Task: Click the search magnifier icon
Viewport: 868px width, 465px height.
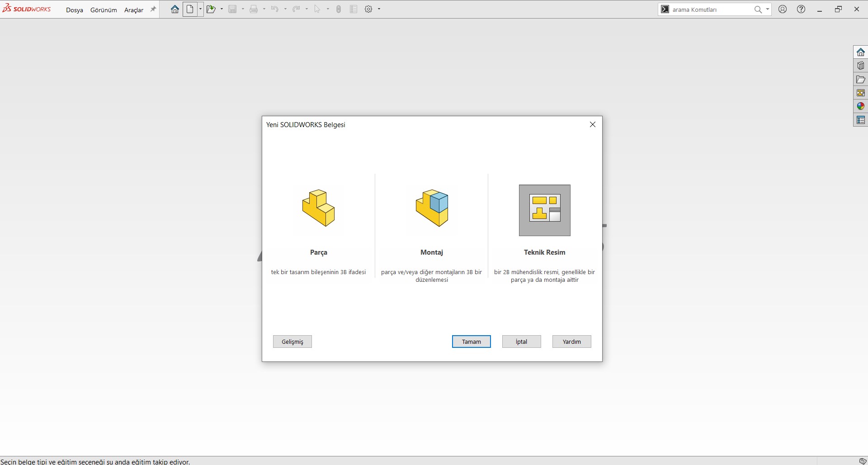Action: [758, 9]
